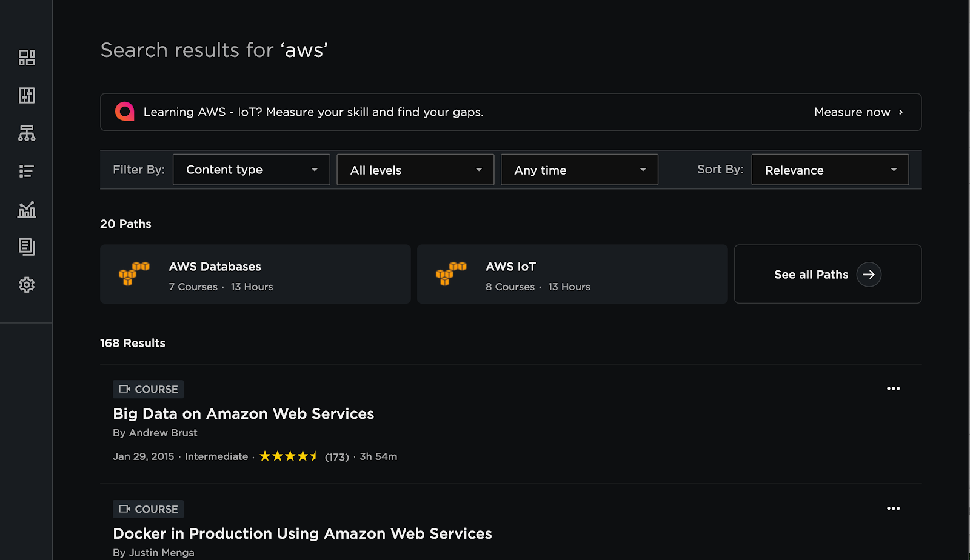Viewport: 970px width, 560px height.
Task: Open Docker in Production Using Amazon Web Services
Action: pyautogui.click(x=303, y=534)
